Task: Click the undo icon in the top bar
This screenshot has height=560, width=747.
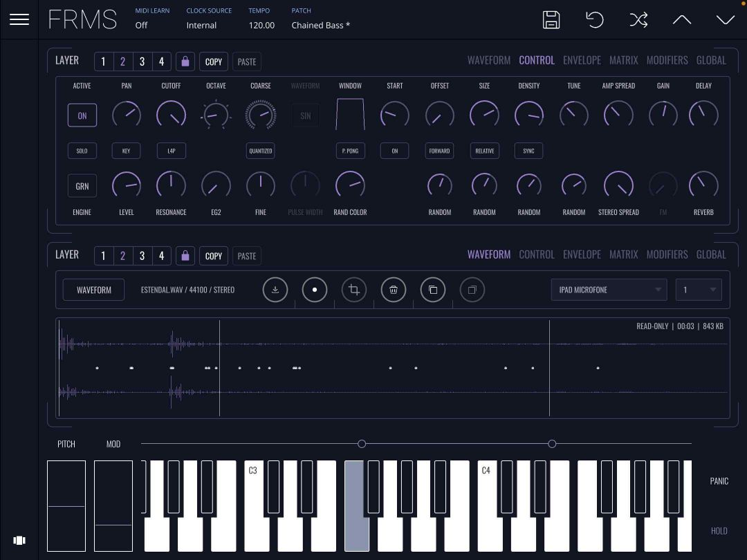Action: coord(595,20)
